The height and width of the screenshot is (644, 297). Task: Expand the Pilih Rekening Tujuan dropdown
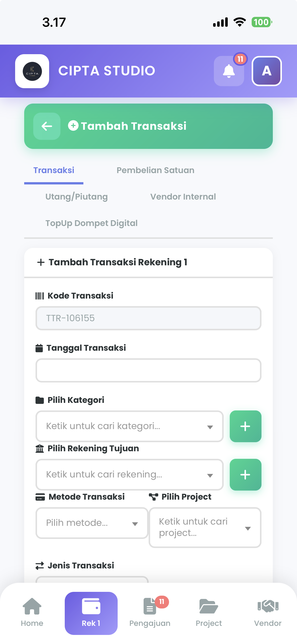click(129, 475)
